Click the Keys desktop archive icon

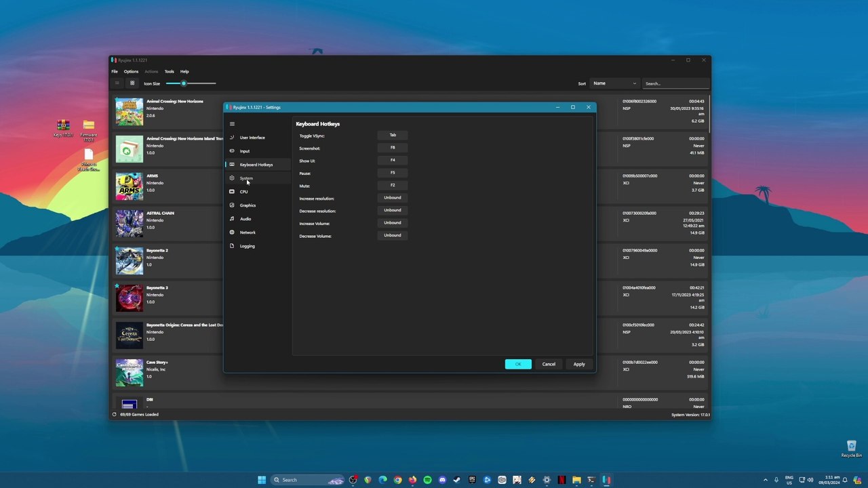point(63,128)
